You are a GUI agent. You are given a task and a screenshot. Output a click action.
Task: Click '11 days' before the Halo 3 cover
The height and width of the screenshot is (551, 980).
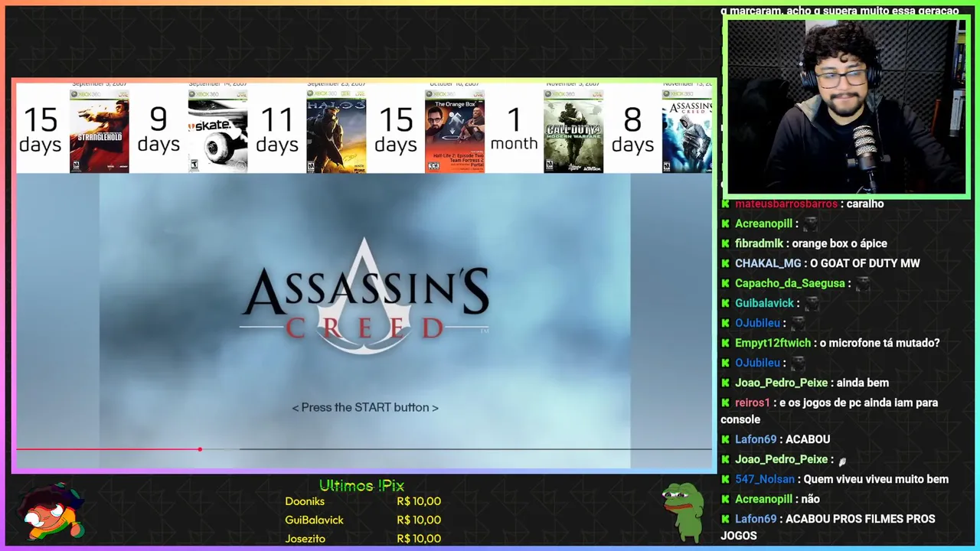[x=277, y=130]
